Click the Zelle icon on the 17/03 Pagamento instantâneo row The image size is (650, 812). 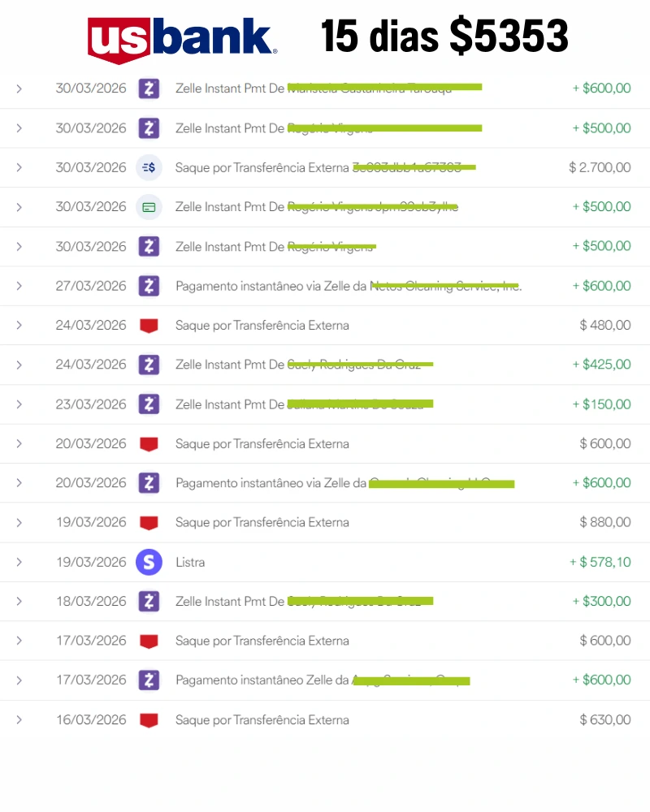[x=149, y=680]
